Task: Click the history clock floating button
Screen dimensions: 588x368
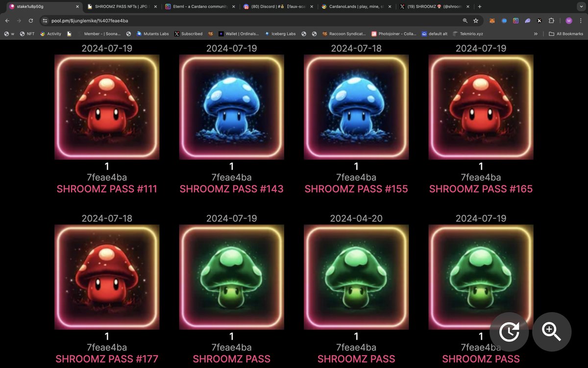Action: pos(509,332)
